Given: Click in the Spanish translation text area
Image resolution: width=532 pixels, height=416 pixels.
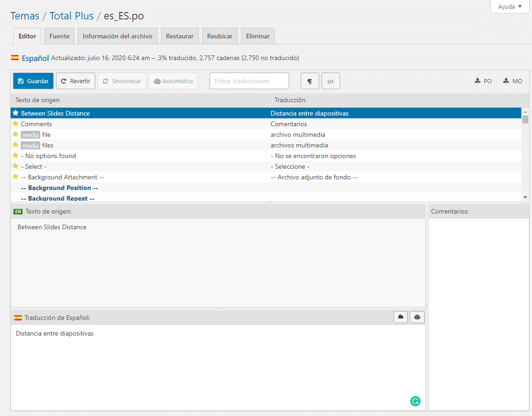Looking at the screenshot, I should coord(218,367).
